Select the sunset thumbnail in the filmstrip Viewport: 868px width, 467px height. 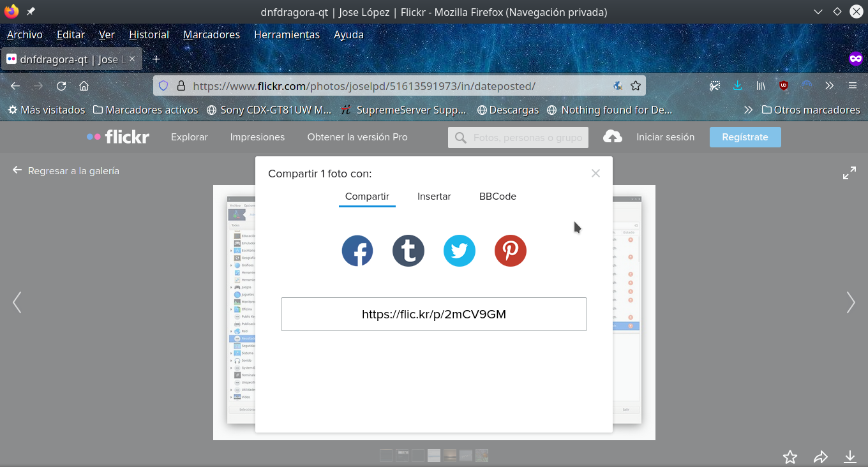(450, 456)
